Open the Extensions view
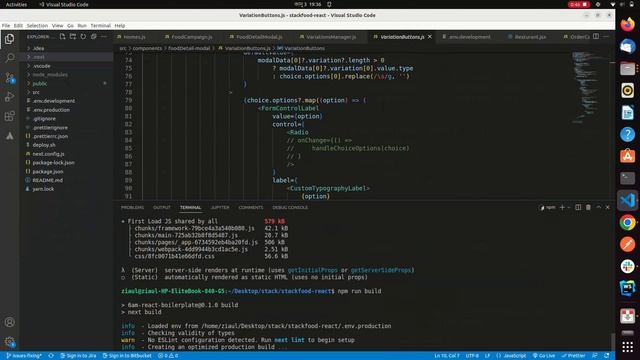This screenshot has width=640, height=360. tap(9, 116)
